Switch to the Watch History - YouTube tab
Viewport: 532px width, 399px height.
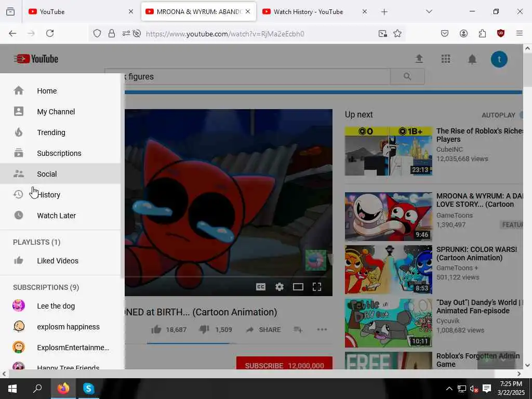coord(314,11)
